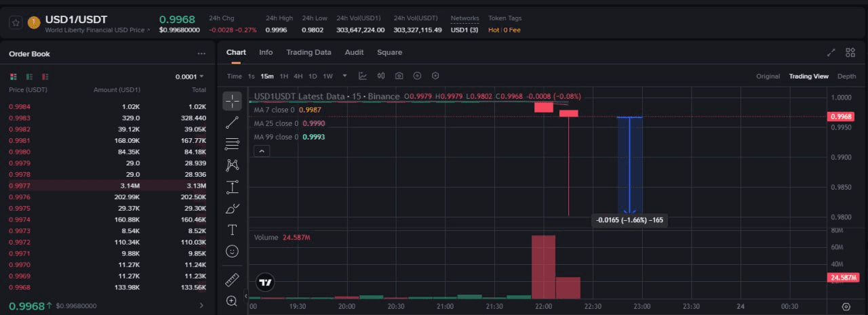Switch chart to Depth view

pos(846,77)
